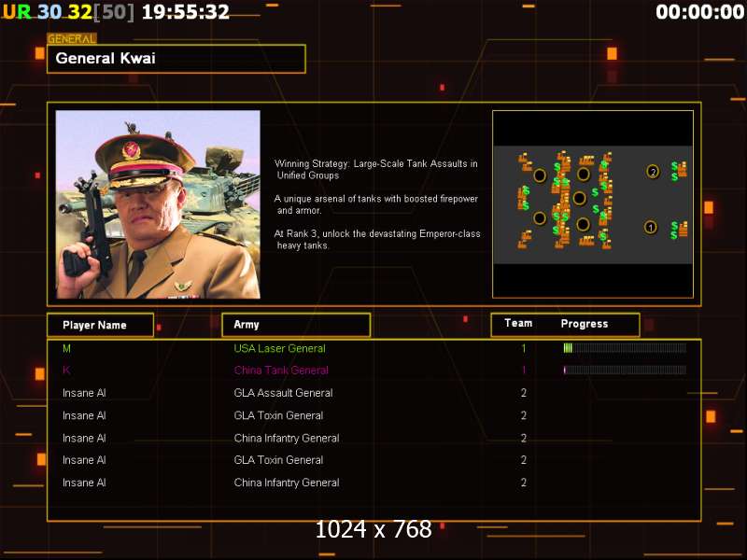
Task: Click the 00:00:00 game timer
Action: pos(699,12)
